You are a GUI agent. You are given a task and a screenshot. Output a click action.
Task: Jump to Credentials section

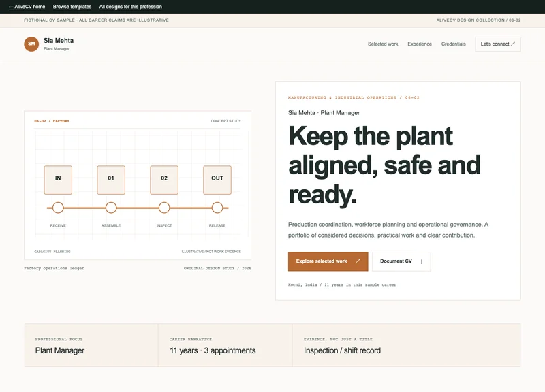point(453,44)
